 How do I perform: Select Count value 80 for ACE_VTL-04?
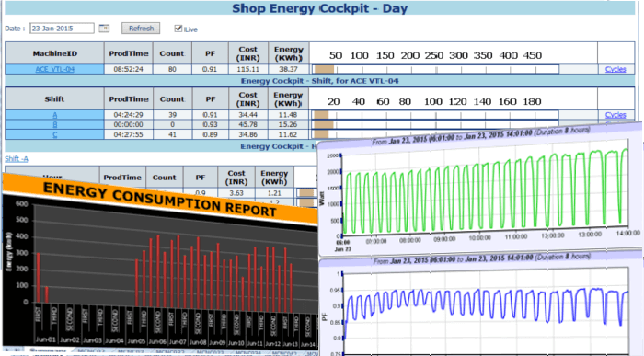172,69
